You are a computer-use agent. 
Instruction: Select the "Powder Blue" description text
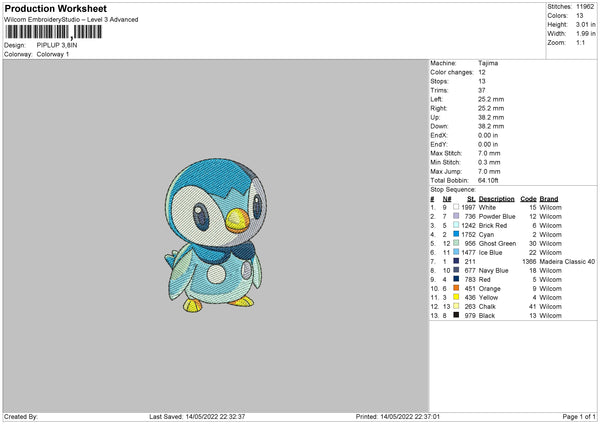[497, 217]
